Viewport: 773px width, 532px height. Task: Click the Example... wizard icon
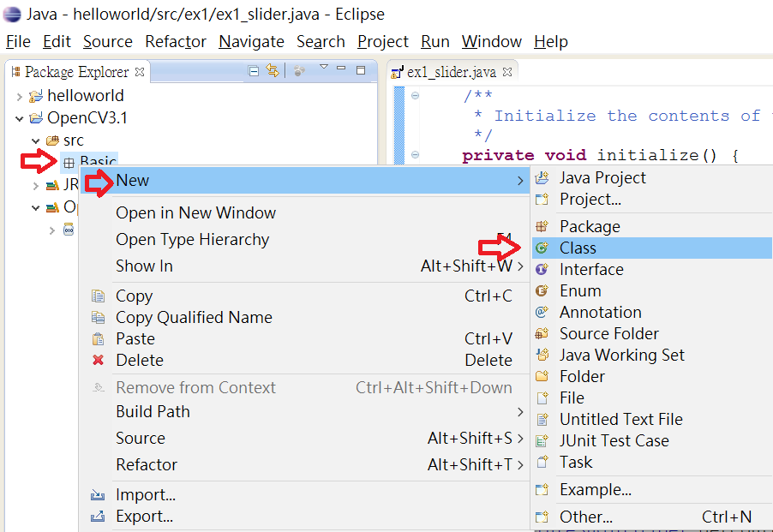point(542,490)
